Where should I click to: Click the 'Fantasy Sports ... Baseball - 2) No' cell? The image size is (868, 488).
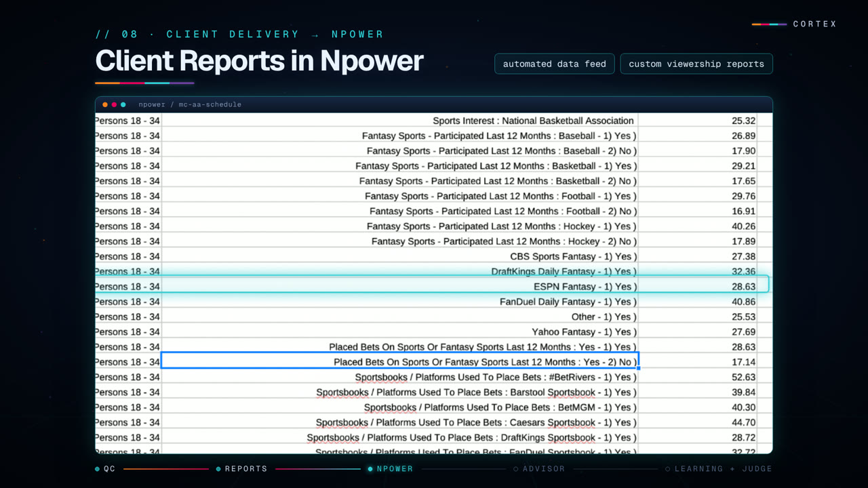tap(400, 150)
